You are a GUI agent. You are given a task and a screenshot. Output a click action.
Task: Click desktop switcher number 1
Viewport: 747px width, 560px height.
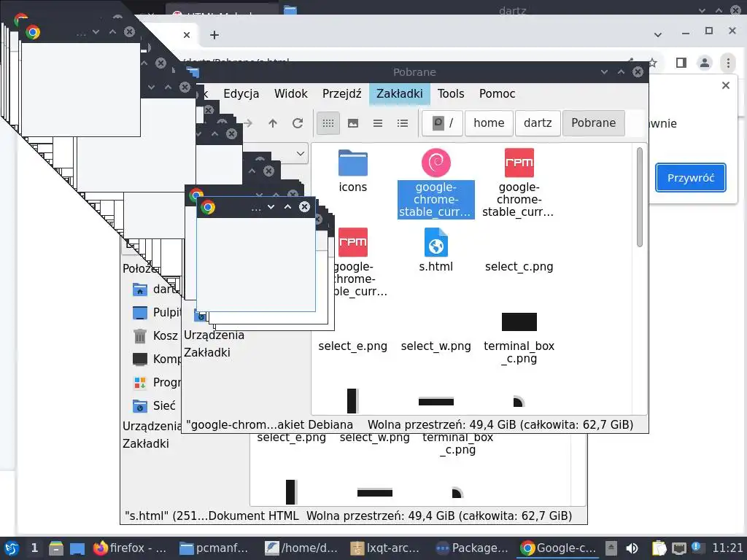34,548
